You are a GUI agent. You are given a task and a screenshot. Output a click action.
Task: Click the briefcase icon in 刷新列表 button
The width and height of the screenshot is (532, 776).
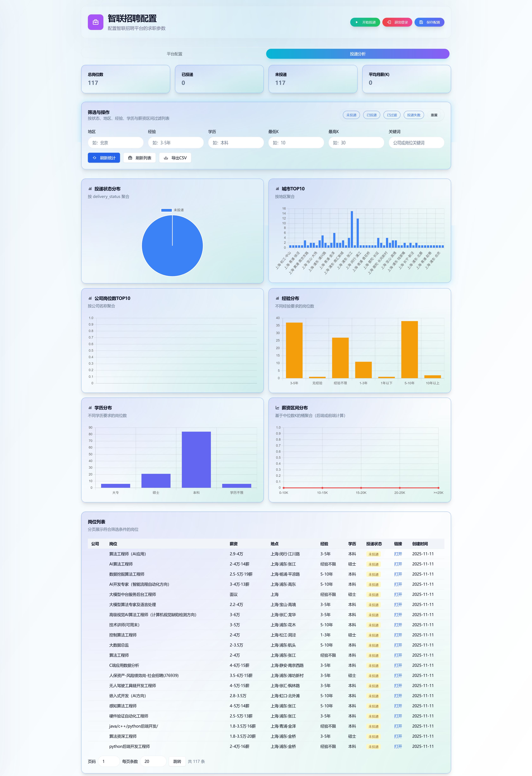[130, 158]
